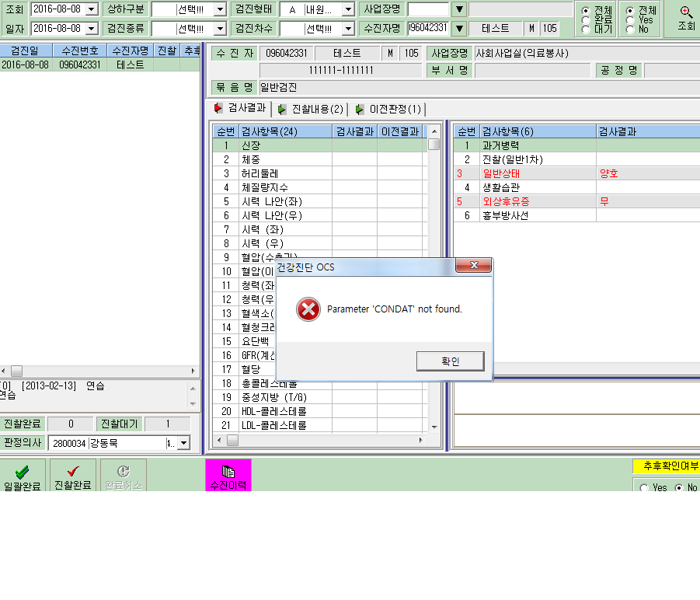The image size is (700, 600).
Task: Open the 검진형태 combo box
Action: (x=348, y=9)
